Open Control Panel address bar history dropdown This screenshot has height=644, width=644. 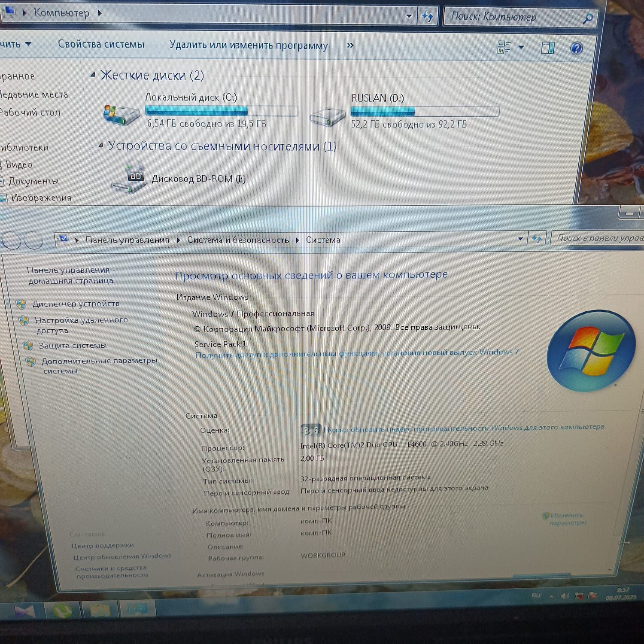tap(520, 239)
